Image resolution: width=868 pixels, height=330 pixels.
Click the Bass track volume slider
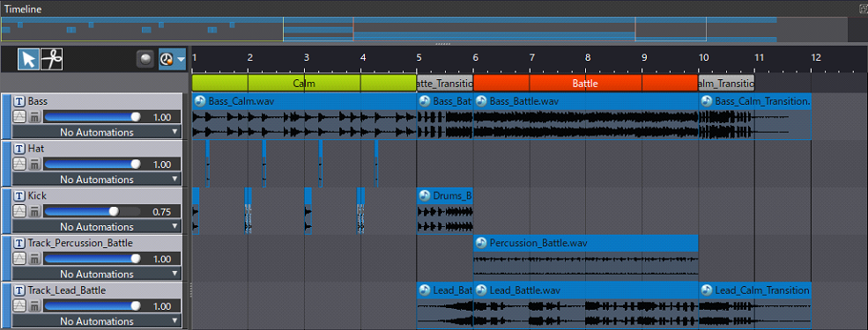click(x=92, y=117)
